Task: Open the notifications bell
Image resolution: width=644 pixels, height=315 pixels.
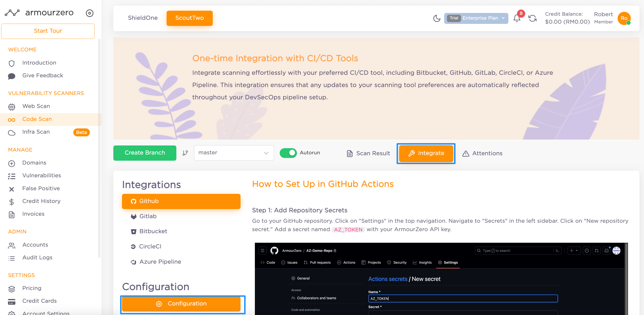Action: coord(517,18)
